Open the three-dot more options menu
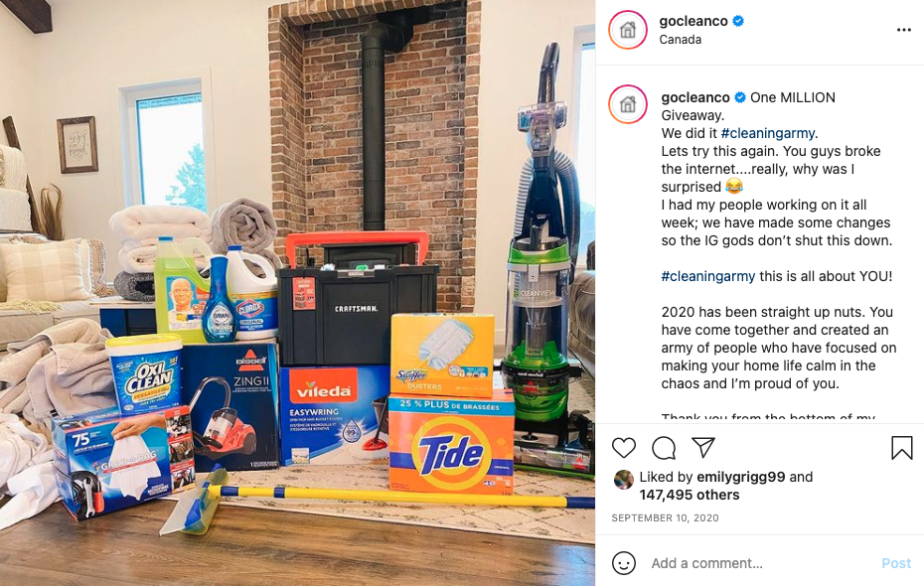Viewport: 924px width, 586px height. 904,30
